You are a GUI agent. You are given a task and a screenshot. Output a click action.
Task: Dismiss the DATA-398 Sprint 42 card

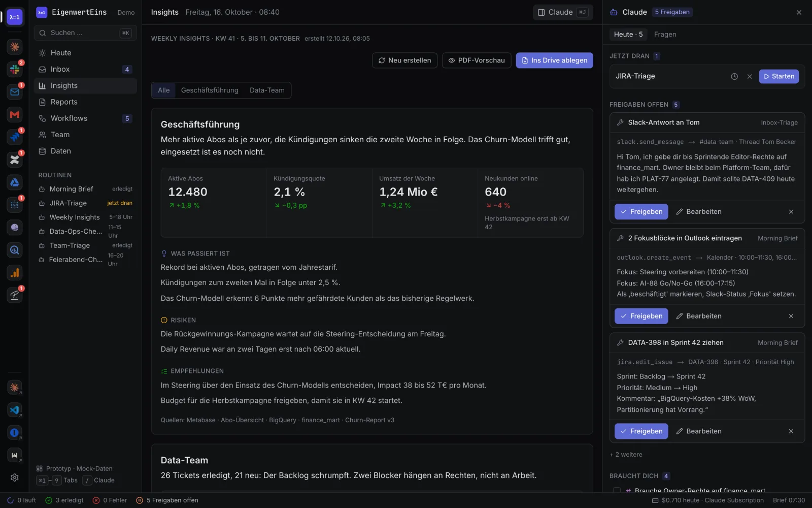tap(791, 431)
